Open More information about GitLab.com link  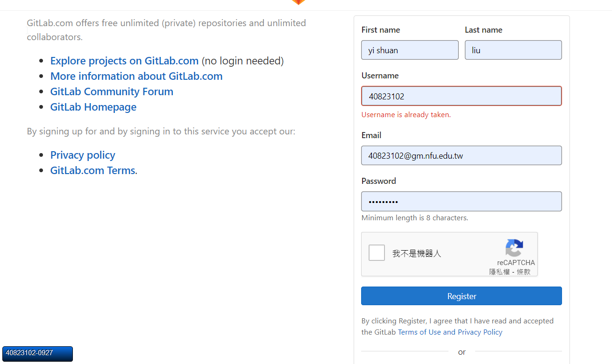pyautogui.click(x=136, y=76)
